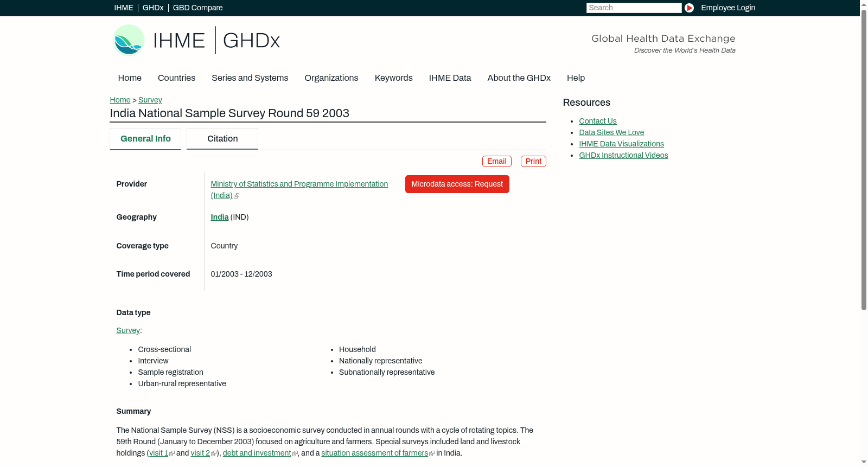The width and height of the screenshot is (868, 467).
Task: Click the IHME leaf logo icon
Action: (129, 40)
